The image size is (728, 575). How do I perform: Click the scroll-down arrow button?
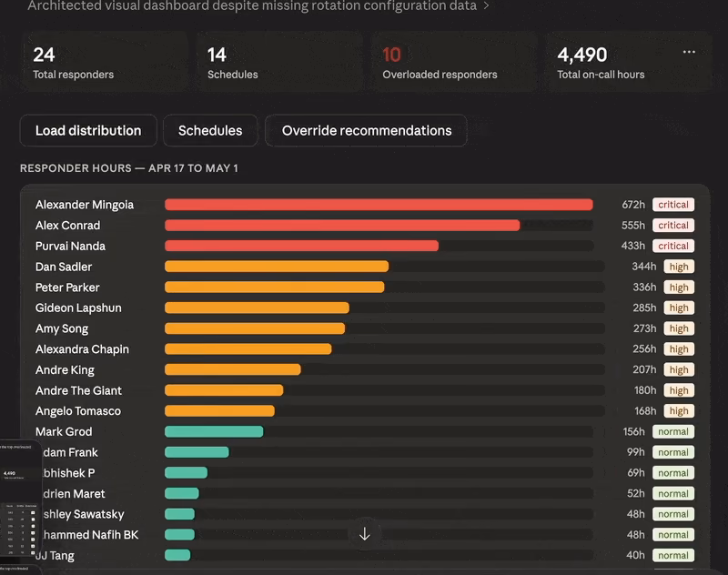pyautogui.click(x=365, y=534)
